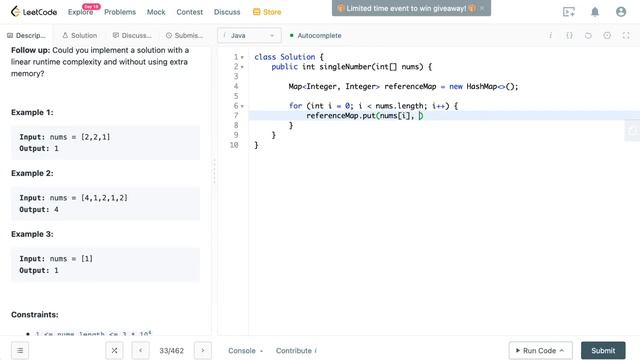Visit the Store link
This screenshot has height=360, width=640.
pyautogui.click(x=267, y=12)
